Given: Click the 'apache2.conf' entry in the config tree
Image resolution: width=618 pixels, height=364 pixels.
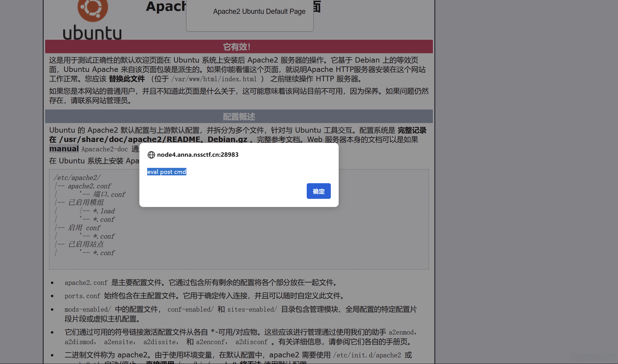Looking at the screenshot, I should pos(89,186).
